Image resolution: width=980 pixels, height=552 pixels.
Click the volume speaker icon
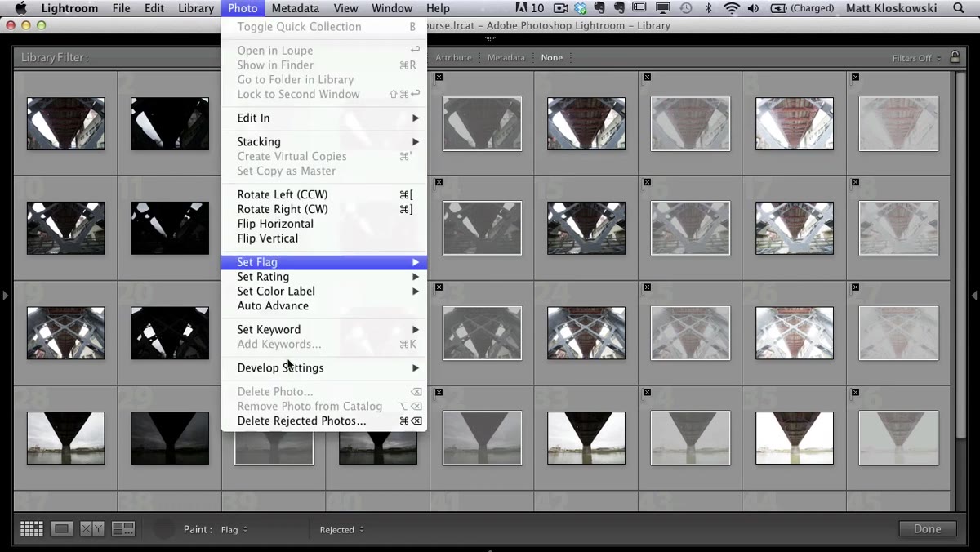753,8
